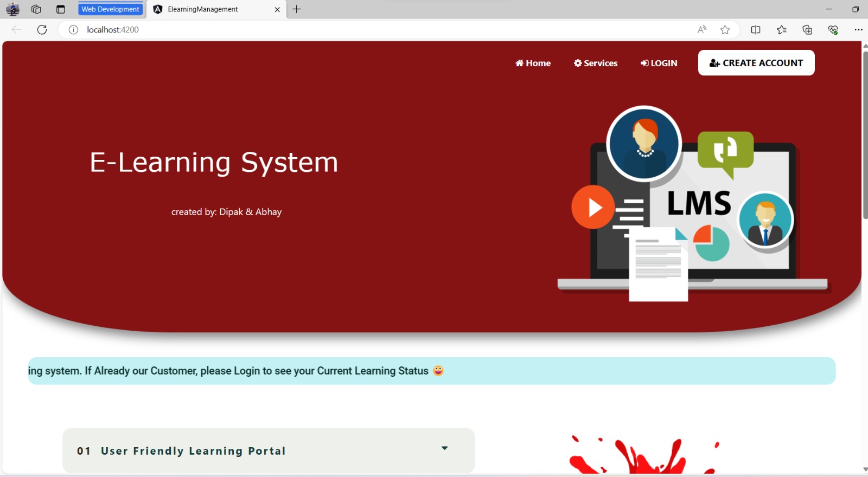The image size is (868, 477).
Task: Open the Favorites list icon
Action: pos(781,30)
